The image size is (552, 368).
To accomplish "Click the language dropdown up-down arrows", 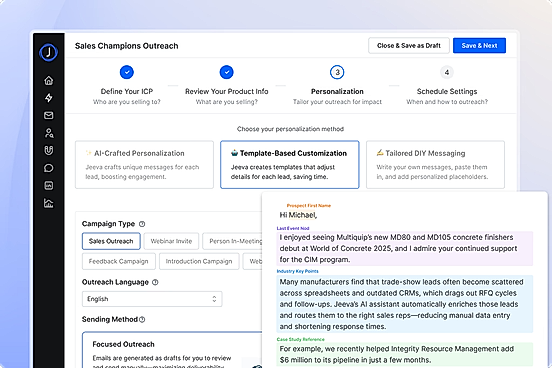I will [x=214, y=299].
